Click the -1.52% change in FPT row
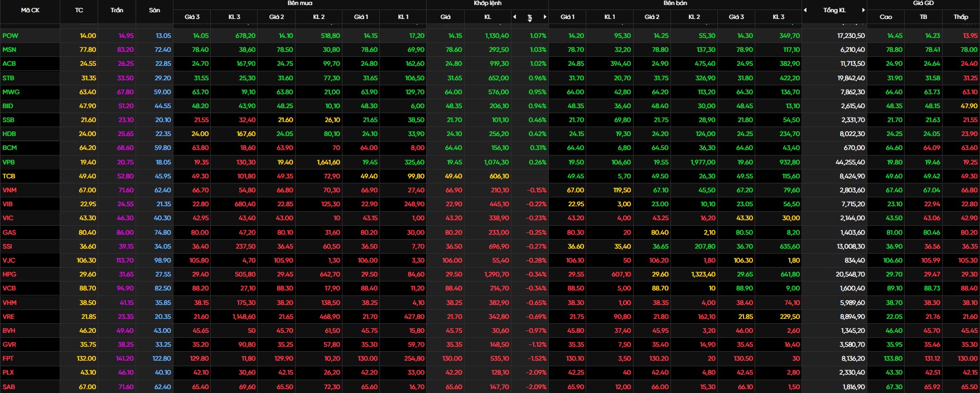The width and height of the screenshot is (980, 393). point(537,358)
